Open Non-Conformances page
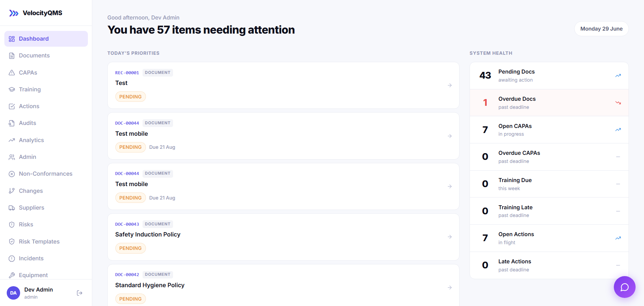Viewport: 644px width, 306px height. point(46,174)
